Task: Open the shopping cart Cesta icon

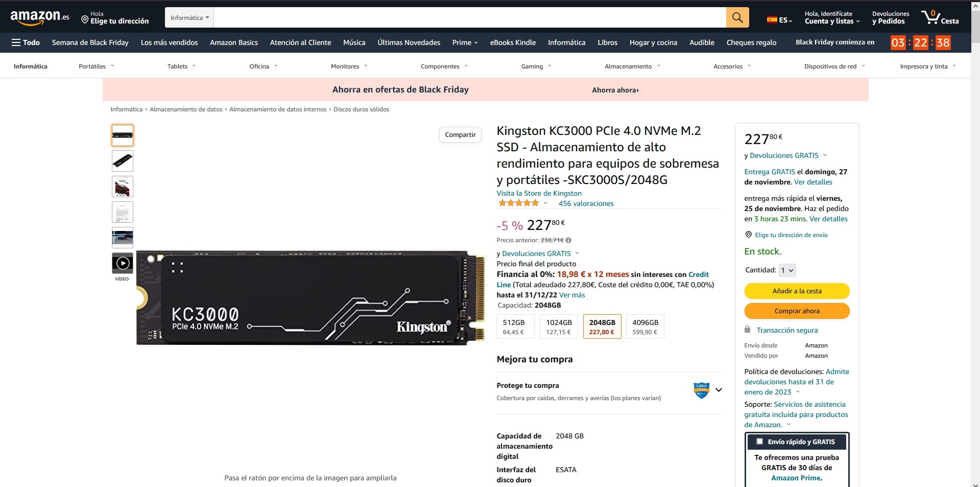Action: pyautogui.click(x=940, y=18)
